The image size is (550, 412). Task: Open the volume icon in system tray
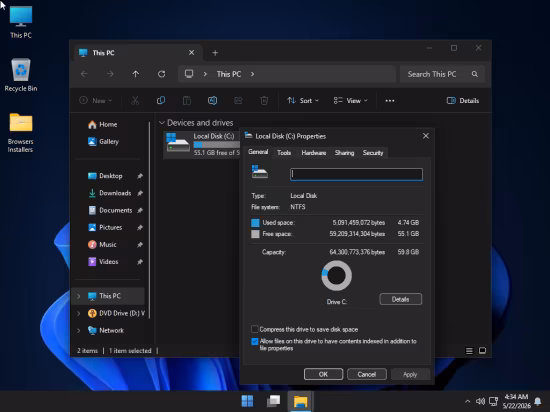[x=480, y=401]
